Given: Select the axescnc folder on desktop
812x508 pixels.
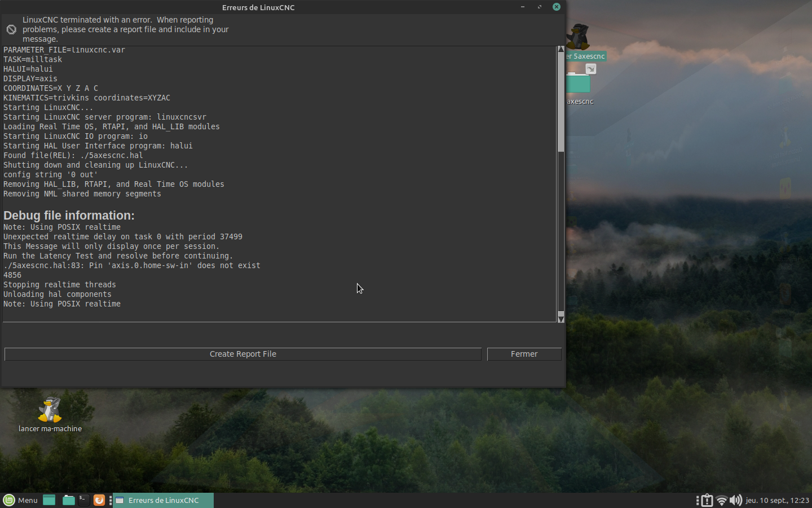Looking at the screenshot, I should click(580, 85).
